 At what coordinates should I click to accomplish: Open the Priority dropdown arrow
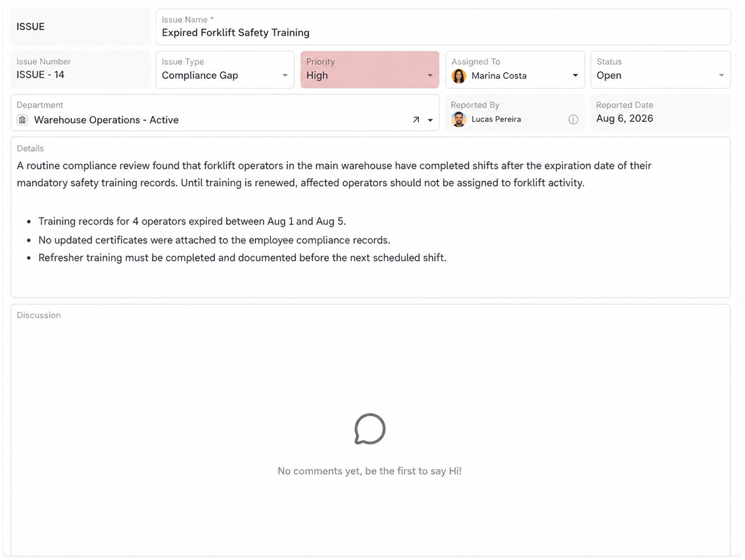[430, 75]
